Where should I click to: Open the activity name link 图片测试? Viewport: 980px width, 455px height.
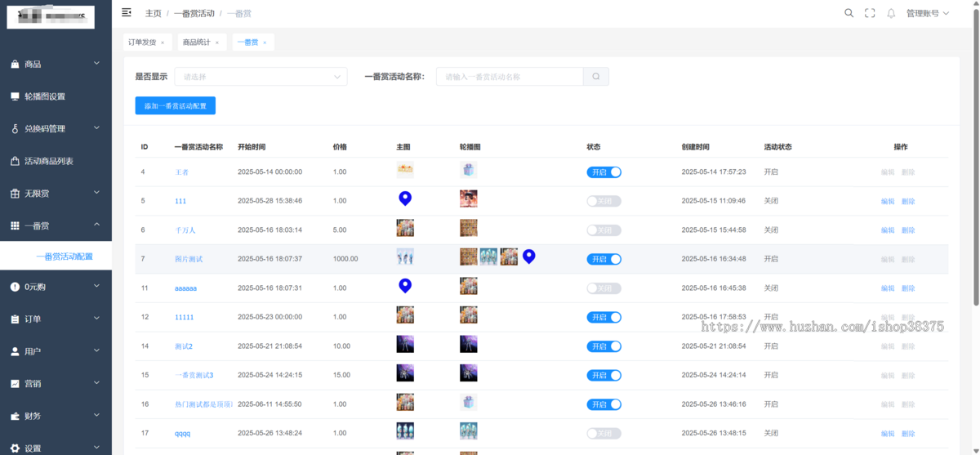[x=189, y=259]
